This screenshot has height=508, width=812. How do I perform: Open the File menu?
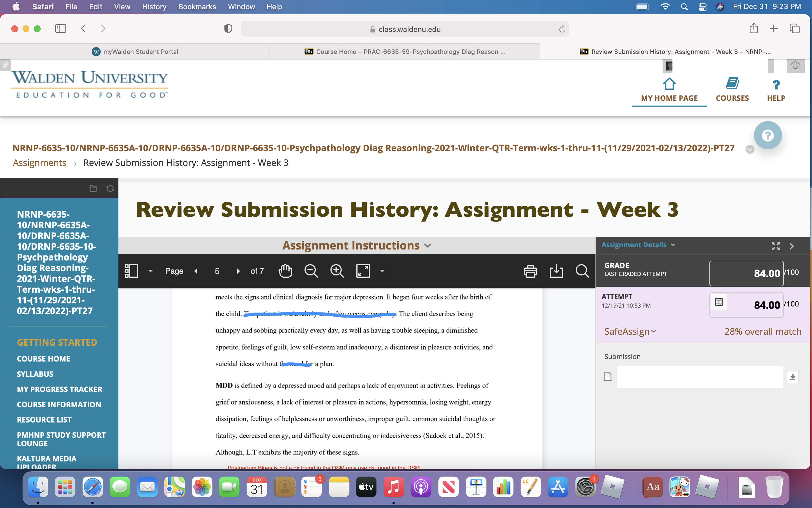[x=71, y=7]
